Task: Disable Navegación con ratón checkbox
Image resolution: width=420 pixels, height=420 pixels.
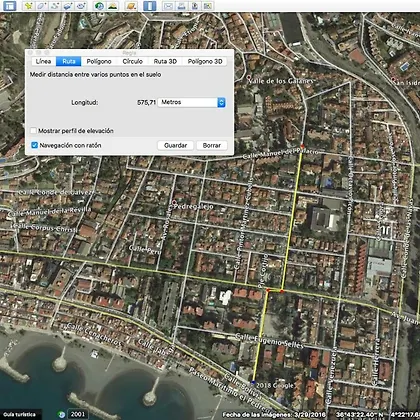Action: [34, 145]
